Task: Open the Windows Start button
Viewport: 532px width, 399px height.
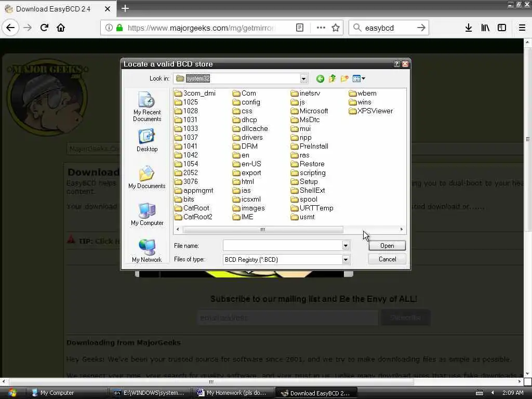Action: coord(12,393)
